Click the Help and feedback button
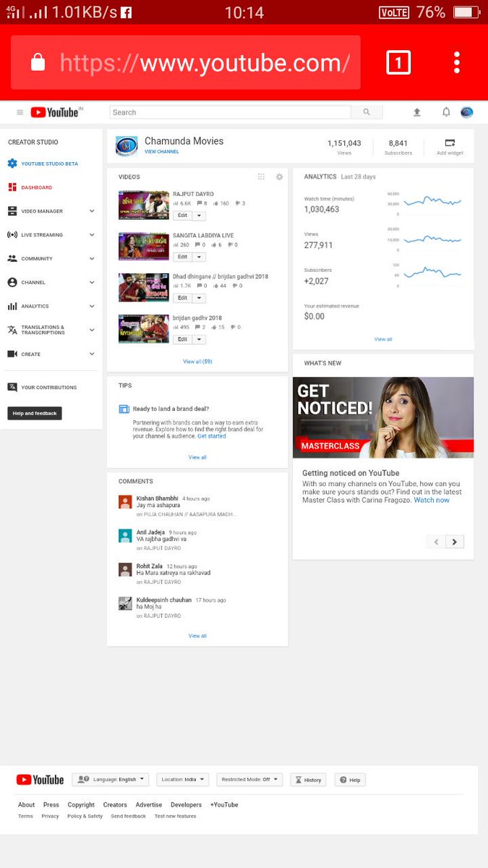This screenshot has width=488, height=868. click(x=35, y=413)
